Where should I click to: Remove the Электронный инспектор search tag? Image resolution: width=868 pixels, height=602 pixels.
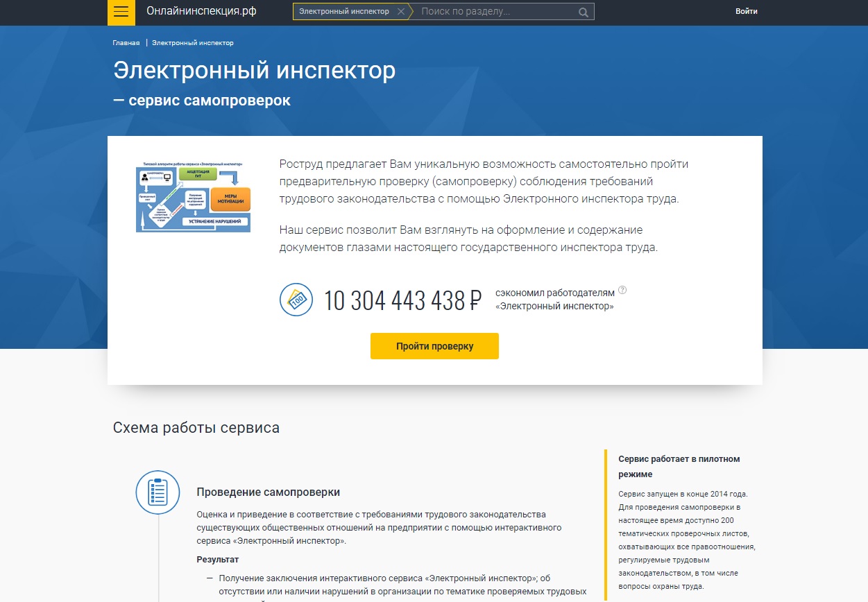pyautogui.click(x=400, y=12)
